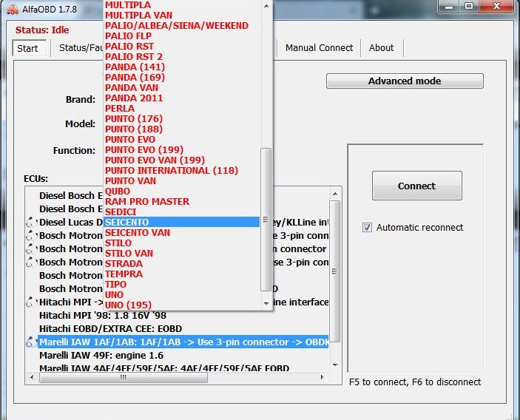Switch to the About tab
The image size is (520, 420).
(381, 48)
